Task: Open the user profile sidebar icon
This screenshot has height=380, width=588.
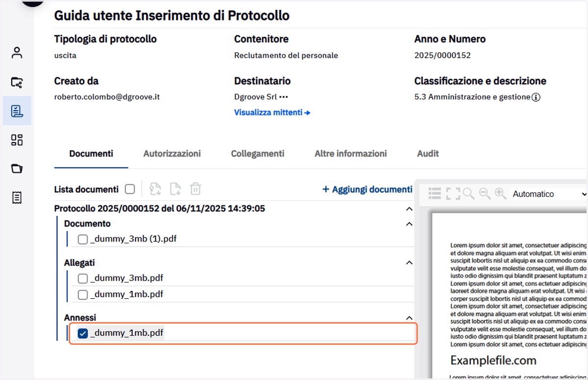Action: coord(17,53)
